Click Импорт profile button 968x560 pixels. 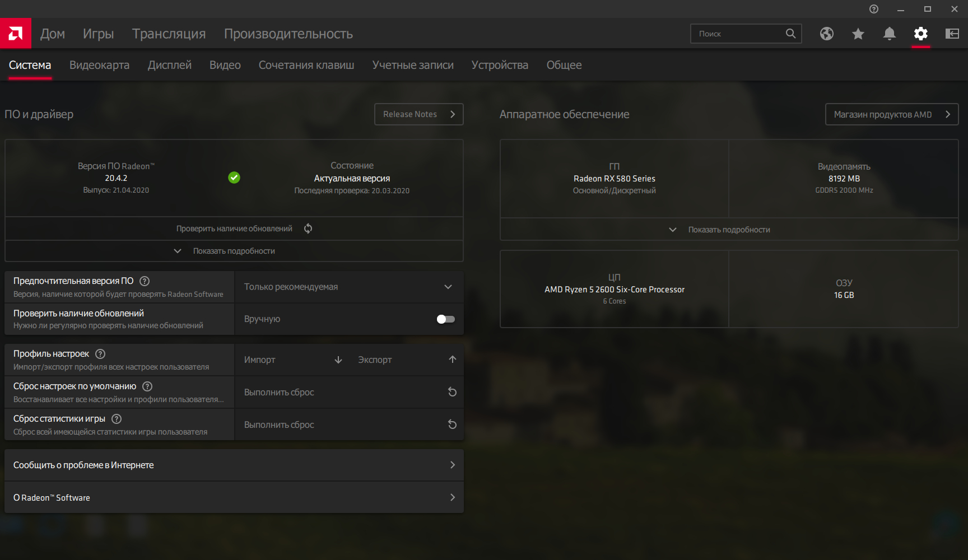click(x=292, y=360)
